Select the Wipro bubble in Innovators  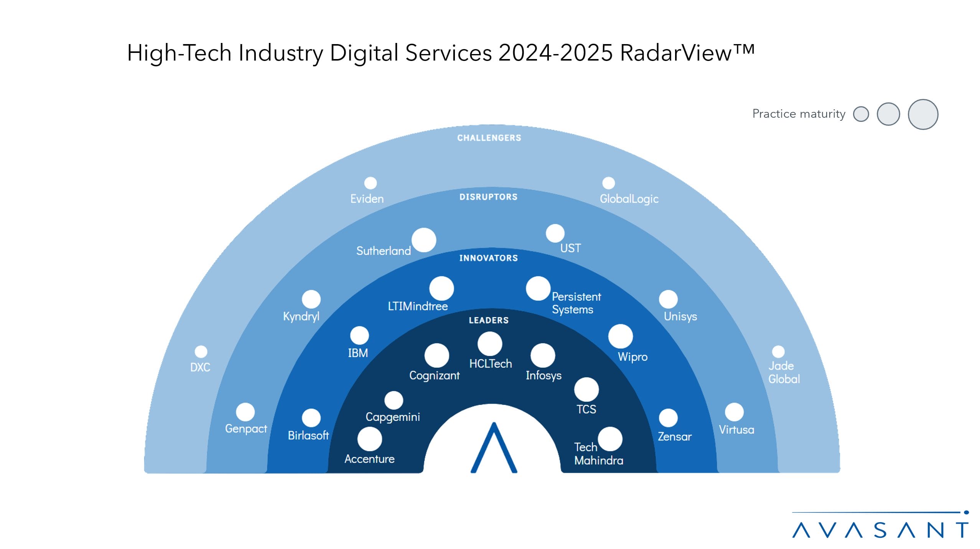coord(620,336)
